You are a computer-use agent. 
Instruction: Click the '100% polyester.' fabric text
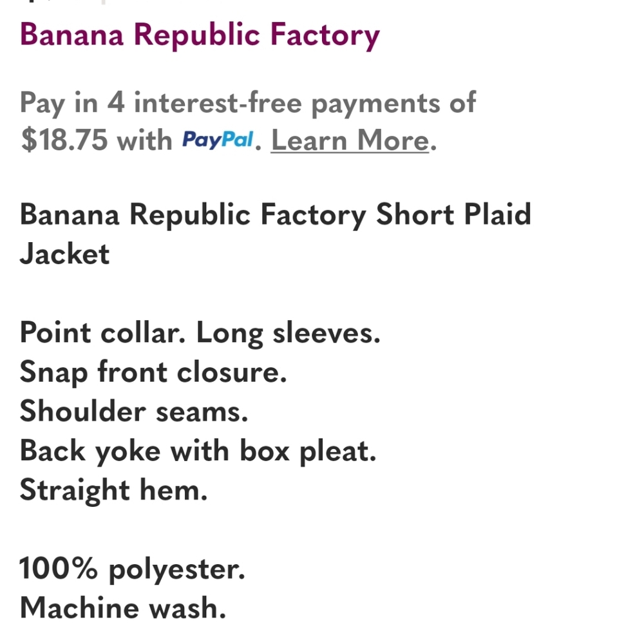point(132,570)
